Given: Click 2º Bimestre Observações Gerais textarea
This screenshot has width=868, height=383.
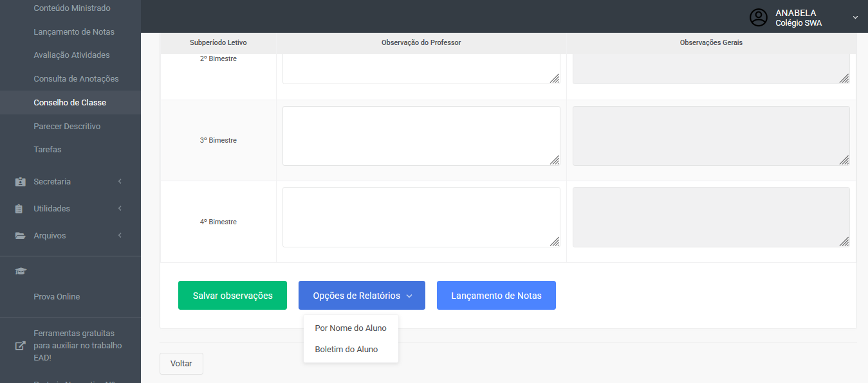Looking at the screenshot, I should (711, 69).
